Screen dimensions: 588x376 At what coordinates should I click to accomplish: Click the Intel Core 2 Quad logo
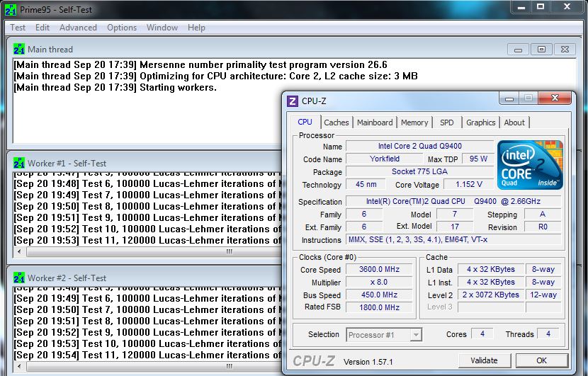[x=530, y=164]
